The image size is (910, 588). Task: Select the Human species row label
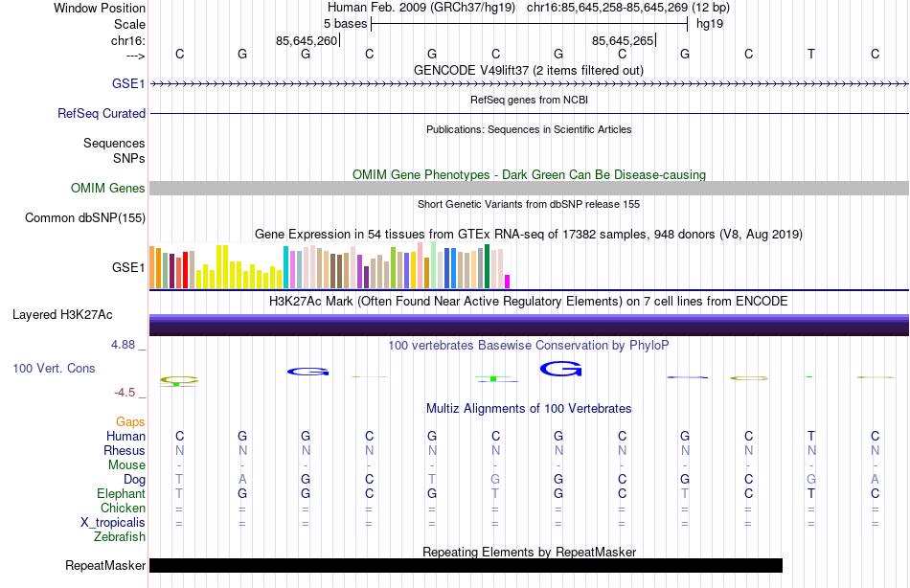(x=125, y=436)
